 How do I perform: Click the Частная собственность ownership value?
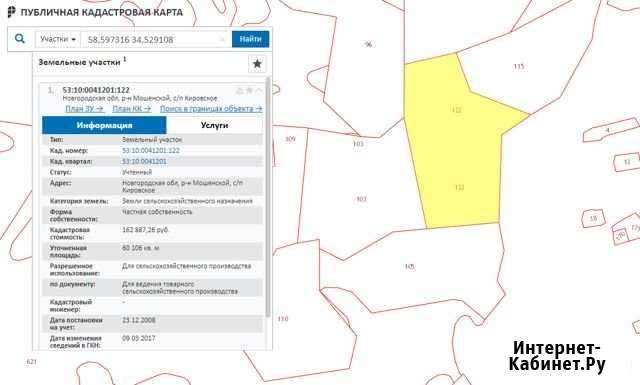coord(157,212)
